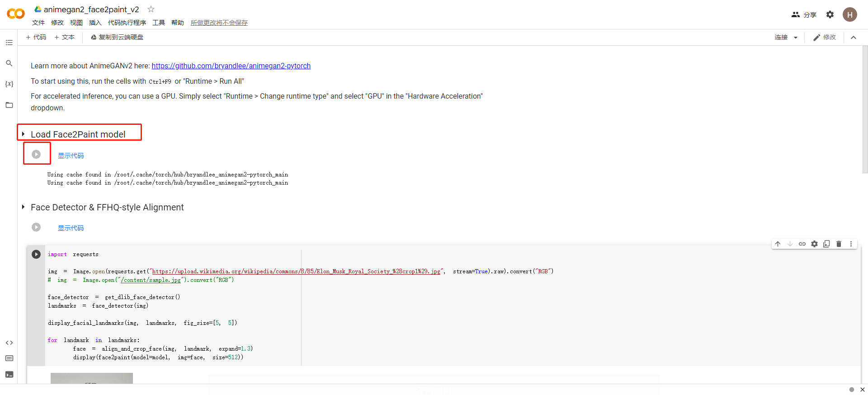868x395 pixels.
Task: Show code for the Load Face2Paint cell
Action: 71,156
